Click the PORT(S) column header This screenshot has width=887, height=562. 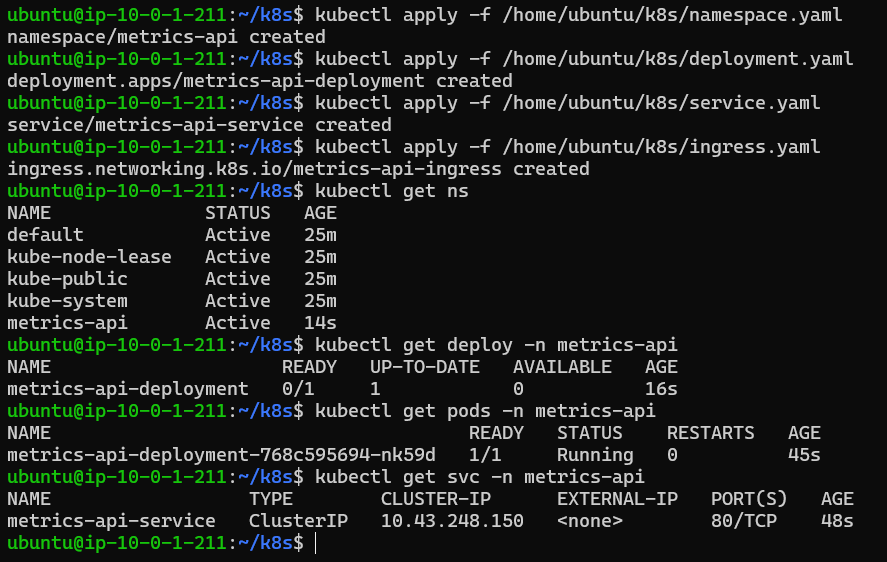click(x=749, y=499)
